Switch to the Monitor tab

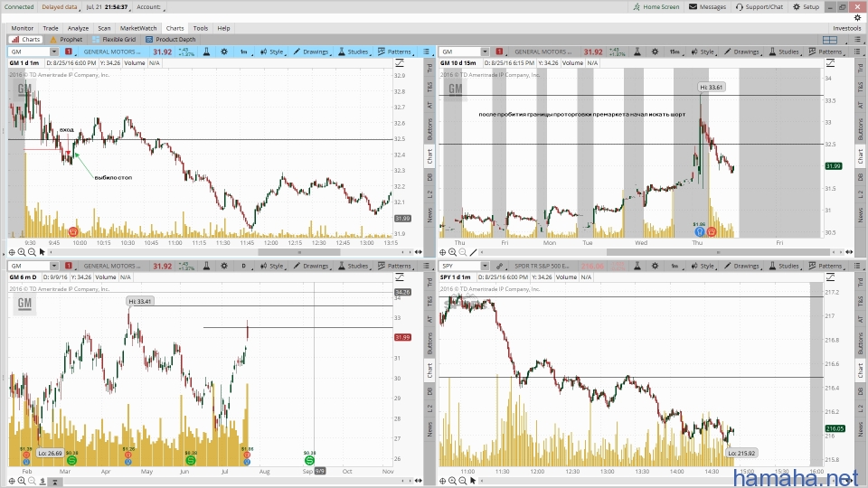22,28
